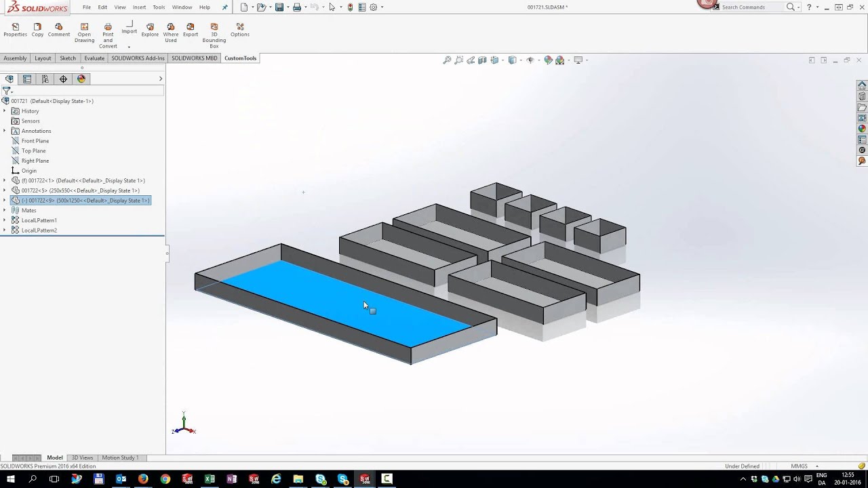The width and height of the screenshot is (868, 488).
Task: Select Top Plane in tree
Action: pos(33,150)
